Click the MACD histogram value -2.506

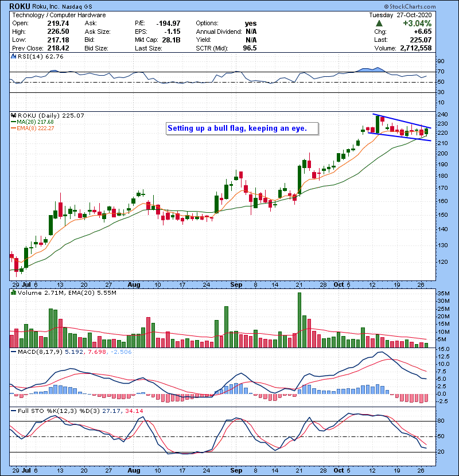pos(121,352)
